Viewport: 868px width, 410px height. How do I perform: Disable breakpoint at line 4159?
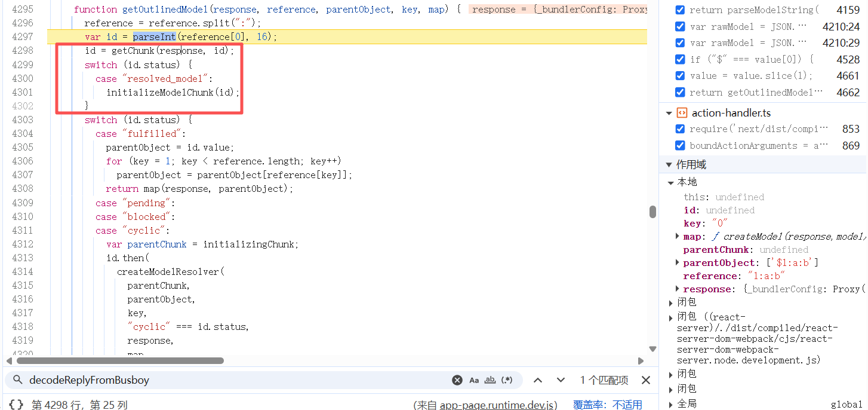click(x=680, y=10)
